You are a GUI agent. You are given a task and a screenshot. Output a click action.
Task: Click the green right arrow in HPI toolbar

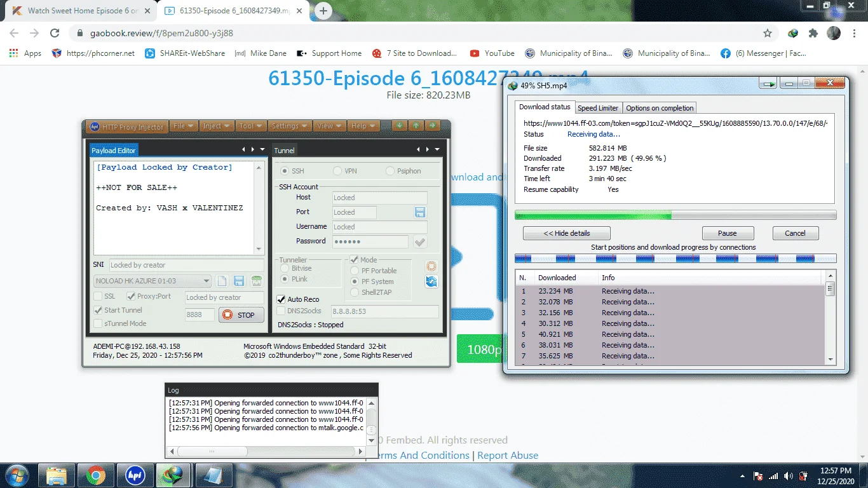[433, 126]
